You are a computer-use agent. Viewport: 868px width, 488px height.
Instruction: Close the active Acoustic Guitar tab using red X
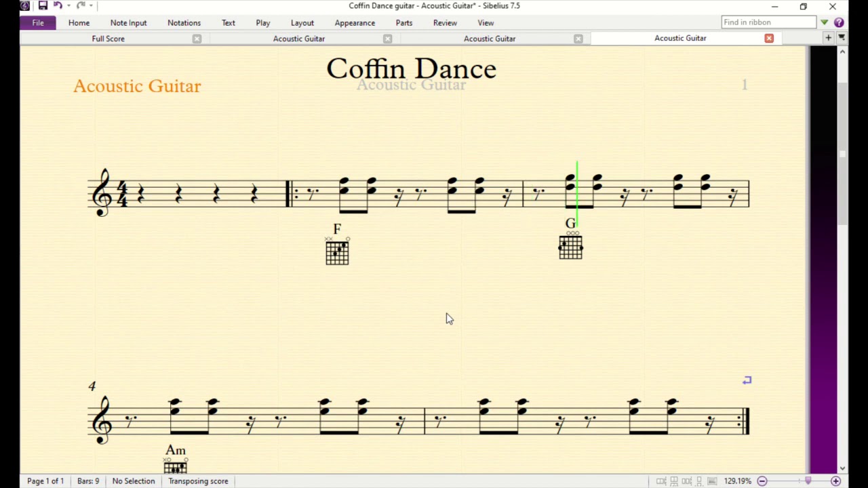coord(769,39)
